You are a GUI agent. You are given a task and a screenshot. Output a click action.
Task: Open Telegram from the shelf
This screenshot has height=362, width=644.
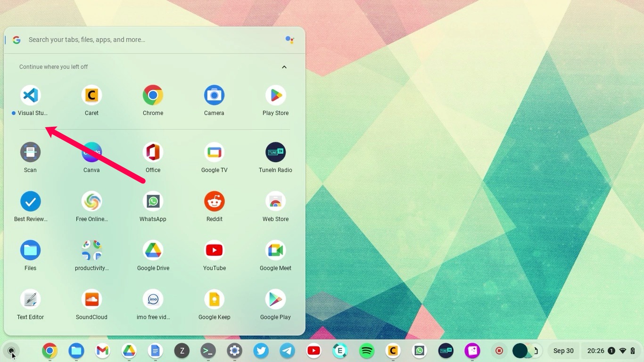287,351
